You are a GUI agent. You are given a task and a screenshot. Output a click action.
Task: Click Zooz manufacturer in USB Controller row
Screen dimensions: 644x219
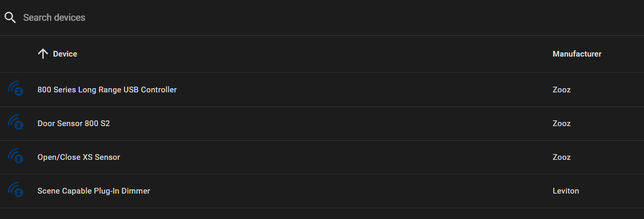pos(562,90)
